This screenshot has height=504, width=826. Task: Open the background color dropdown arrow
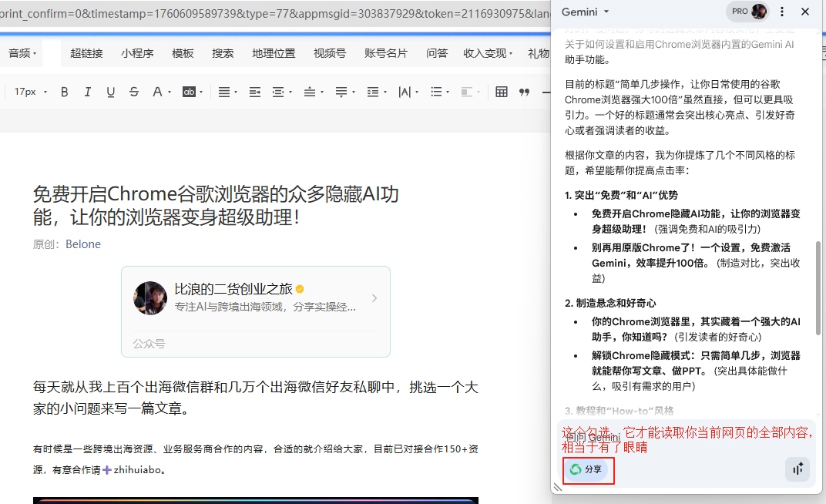click(x=201, y=92)
